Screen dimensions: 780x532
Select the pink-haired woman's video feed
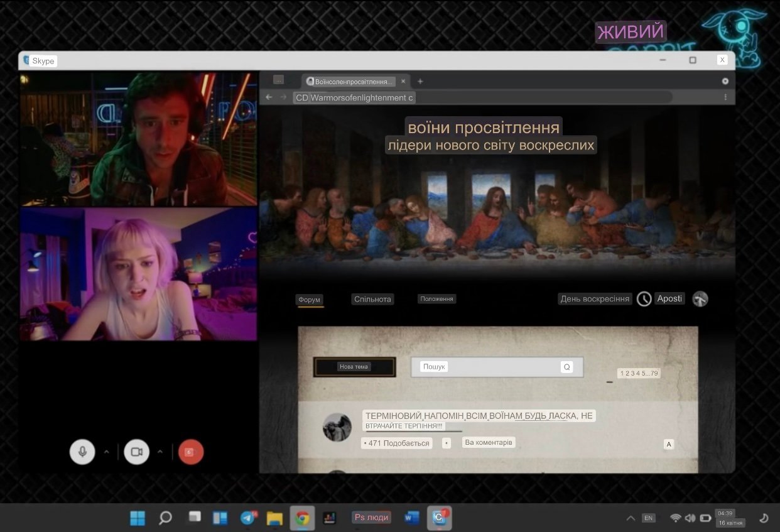(x=139, y=274)
